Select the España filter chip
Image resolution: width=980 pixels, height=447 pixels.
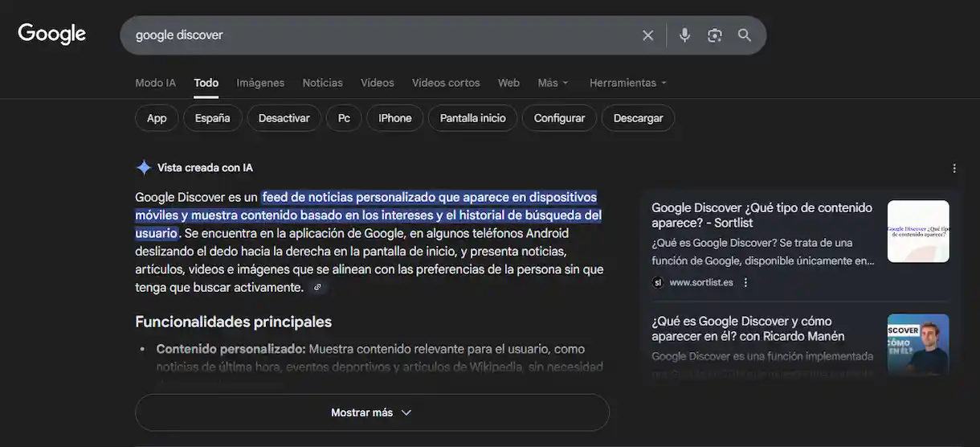pyautogui.click(x=213, y=118)
